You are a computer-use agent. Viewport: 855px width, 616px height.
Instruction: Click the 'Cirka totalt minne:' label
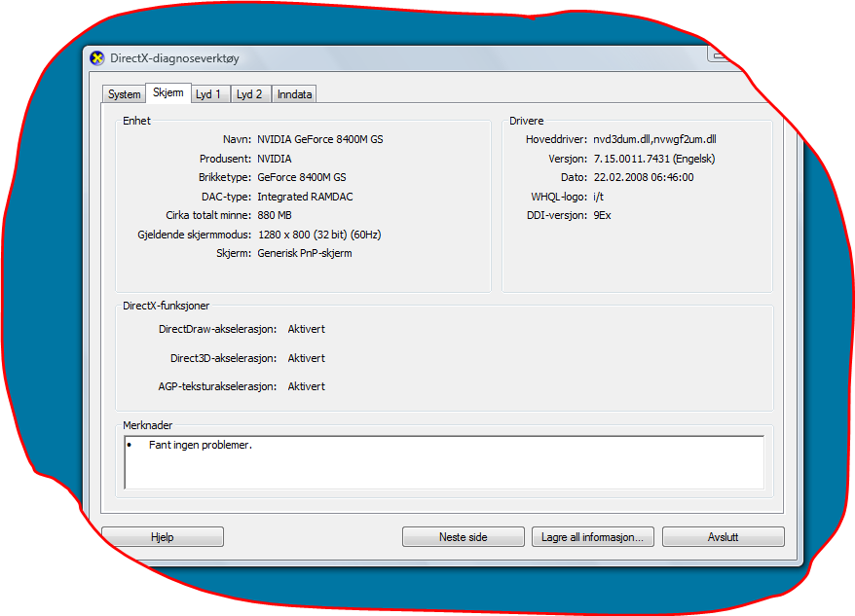click(208, 215)
